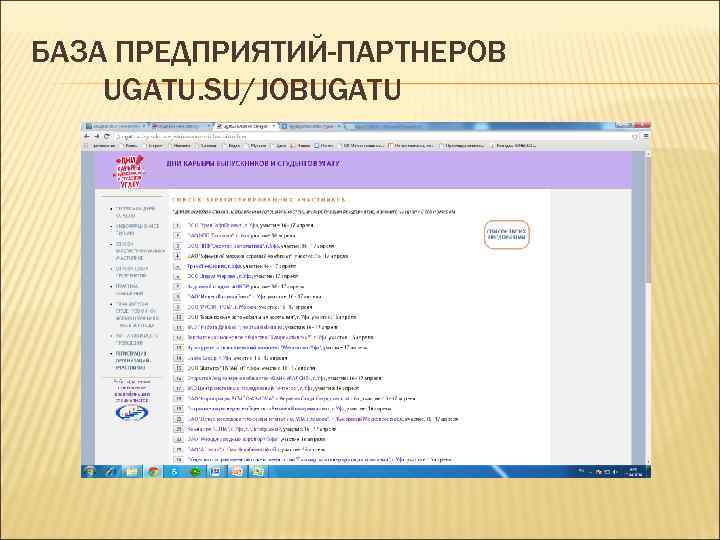Click the page's vertical scrollbar

(x=647, y=308)
